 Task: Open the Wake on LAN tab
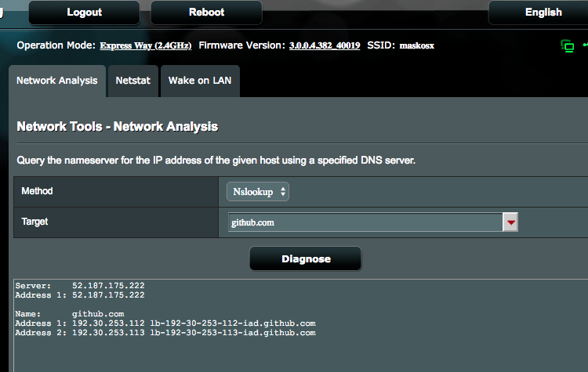[200, 81]
